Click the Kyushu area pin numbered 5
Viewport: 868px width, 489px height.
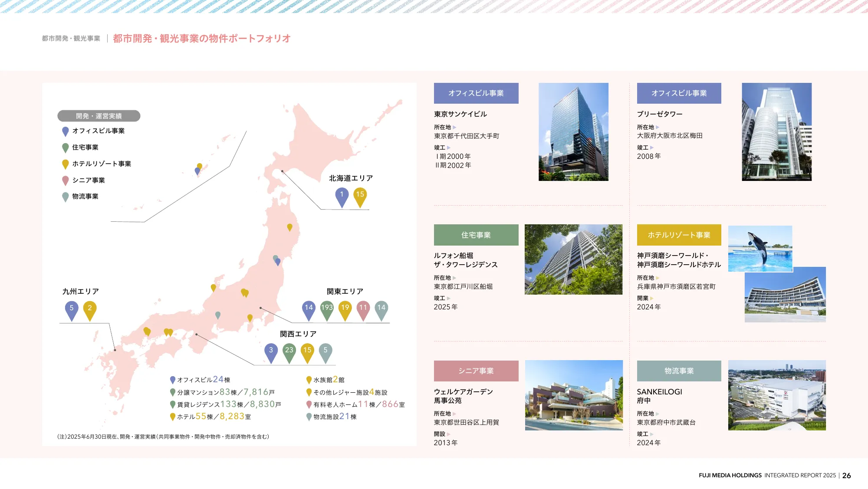click(71, 308)
